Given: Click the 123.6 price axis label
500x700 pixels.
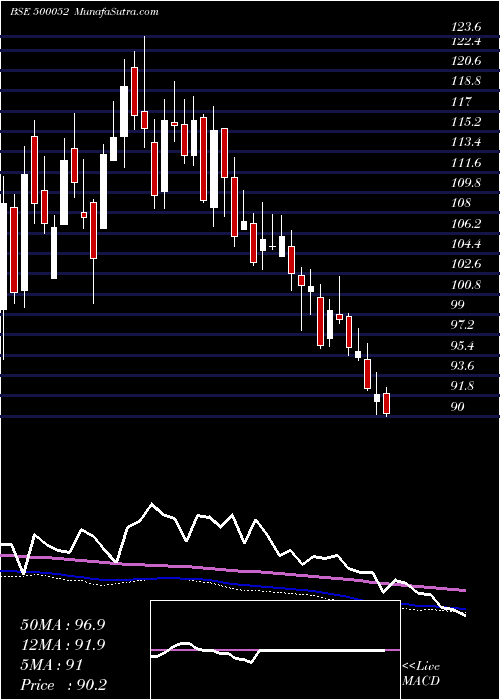Looking at the screenshot, I should pos(467,27).
